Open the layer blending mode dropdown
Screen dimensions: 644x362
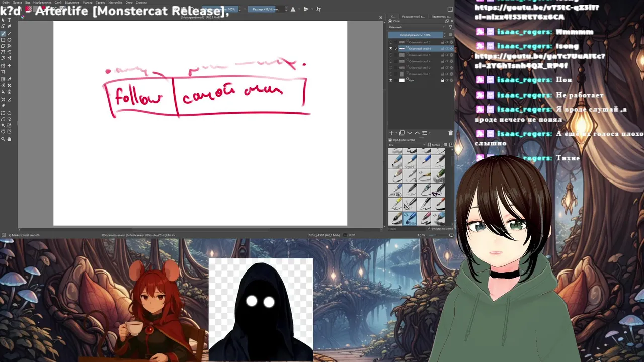click(417, 27)
